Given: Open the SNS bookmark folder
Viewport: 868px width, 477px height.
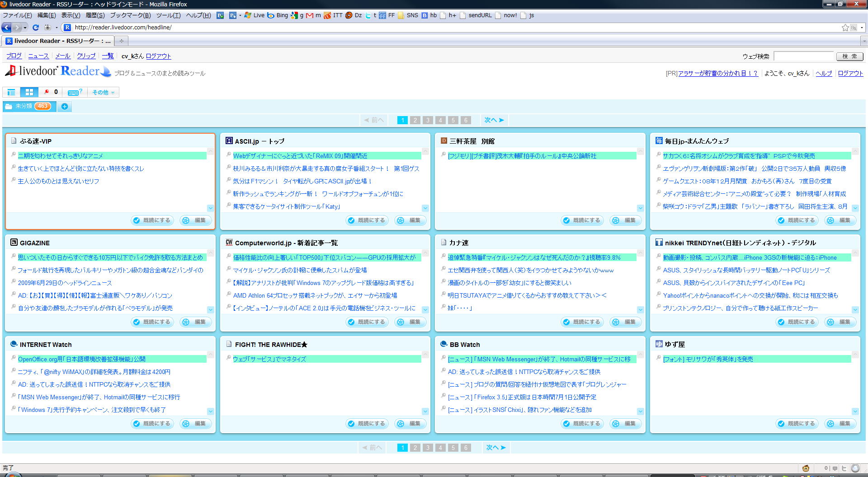Looking at the screenshot, I should click(x=408, y=15).
